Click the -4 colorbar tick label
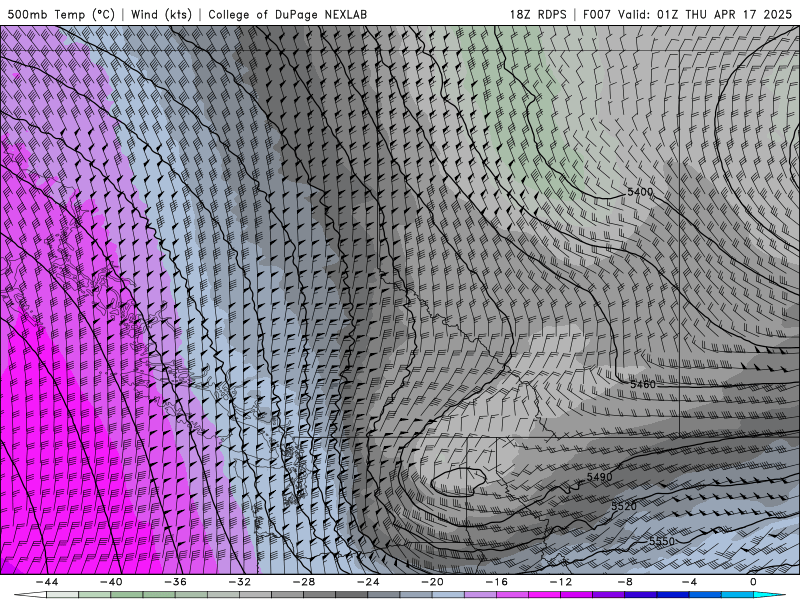The image size is (800, 600). (690, 582)
